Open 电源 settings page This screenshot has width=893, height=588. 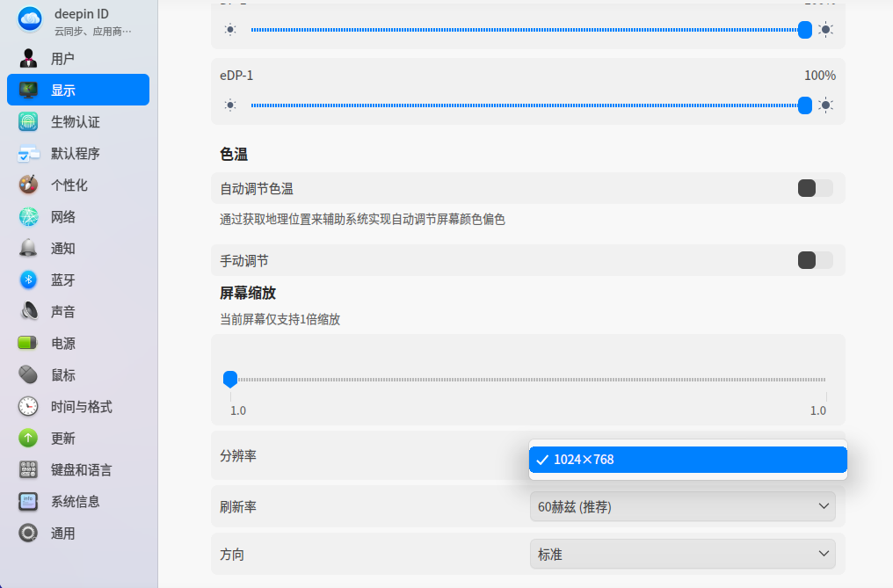click(x=78, y=343)
